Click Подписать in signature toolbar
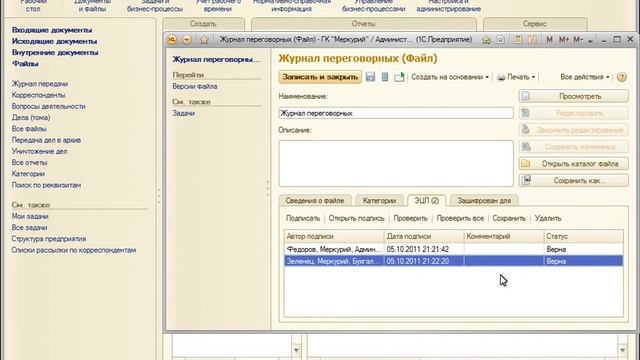This screenshot has width=640, height=360. (303, 218)
